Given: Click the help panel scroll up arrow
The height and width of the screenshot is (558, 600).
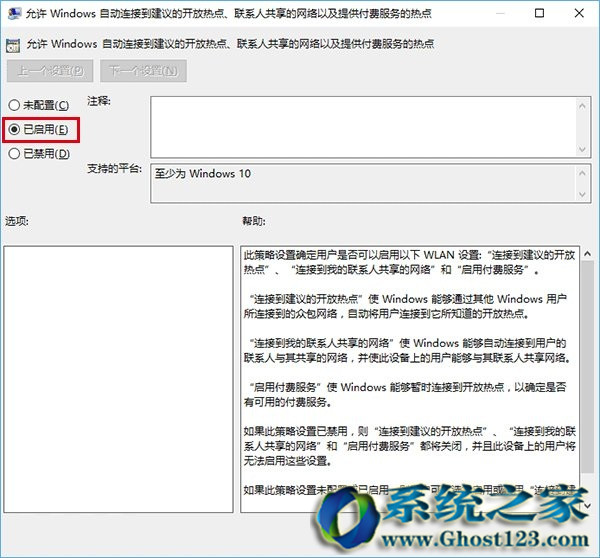Looking at the screenshot, I should point(587,254).
